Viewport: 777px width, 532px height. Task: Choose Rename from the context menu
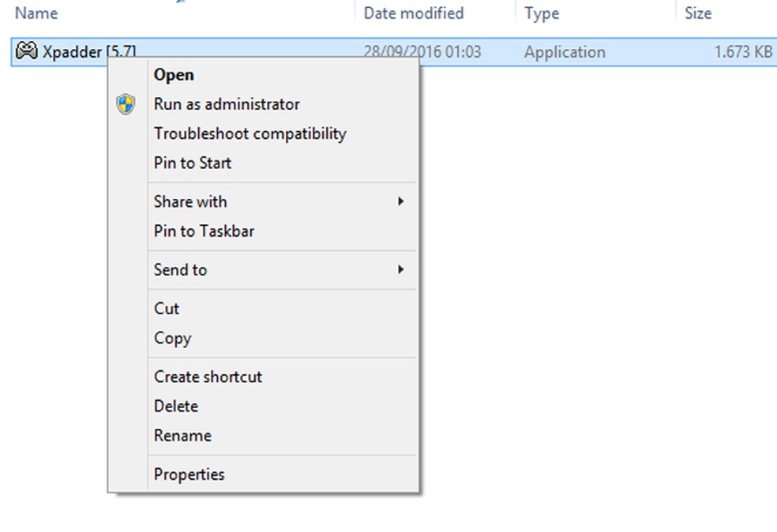182,436
